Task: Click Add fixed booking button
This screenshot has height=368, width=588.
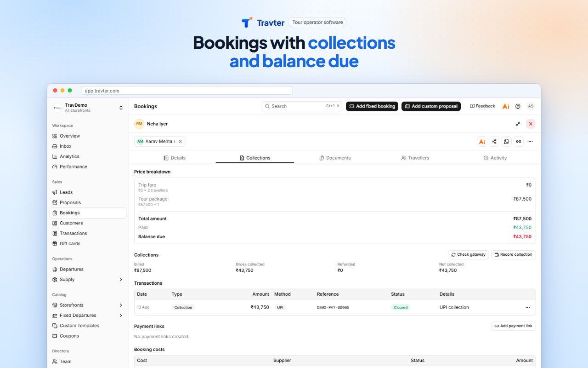Action: [372, 106]
